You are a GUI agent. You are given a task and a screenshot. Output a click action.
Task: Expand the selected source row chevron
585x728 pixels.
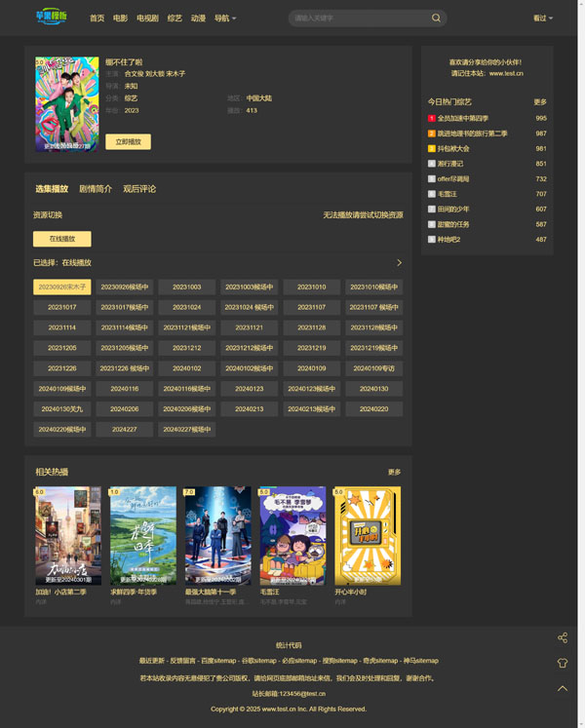[399, 263]
